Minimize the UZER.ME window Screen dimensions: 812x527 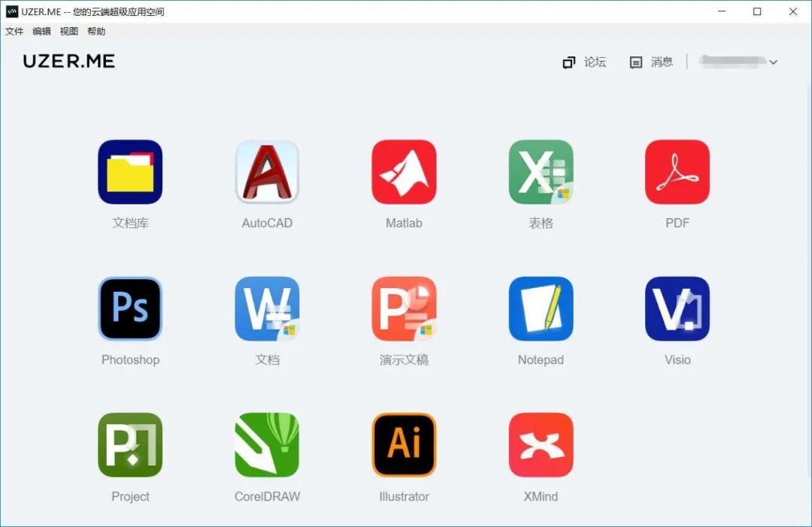[722, 11]
